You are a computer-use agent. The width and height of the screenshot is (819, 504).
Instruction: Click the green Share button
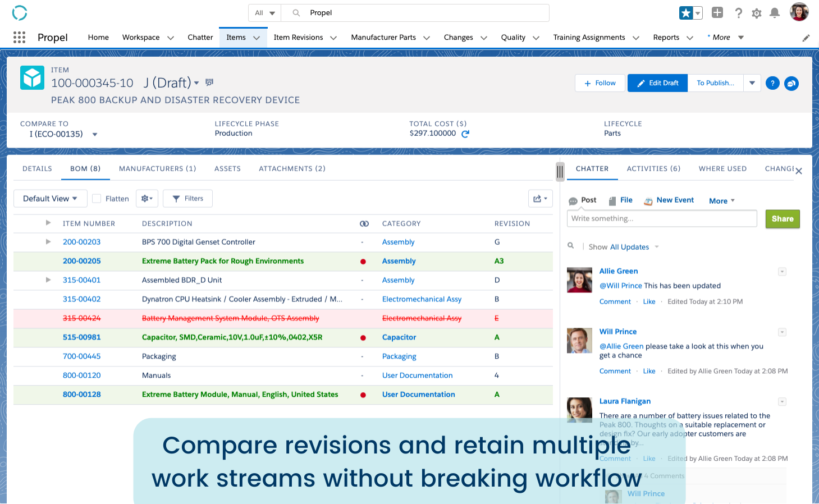coord(783,219)
